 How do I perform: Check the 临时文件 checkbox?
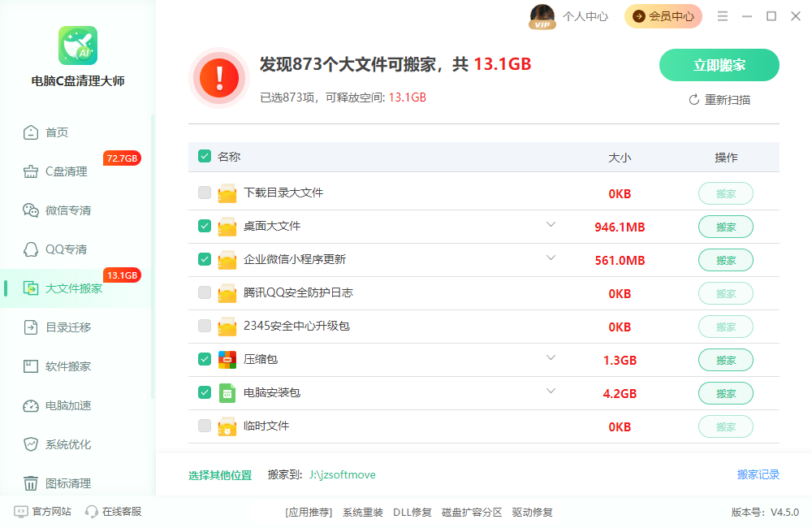pyautogui.click(x=205, y=426)
